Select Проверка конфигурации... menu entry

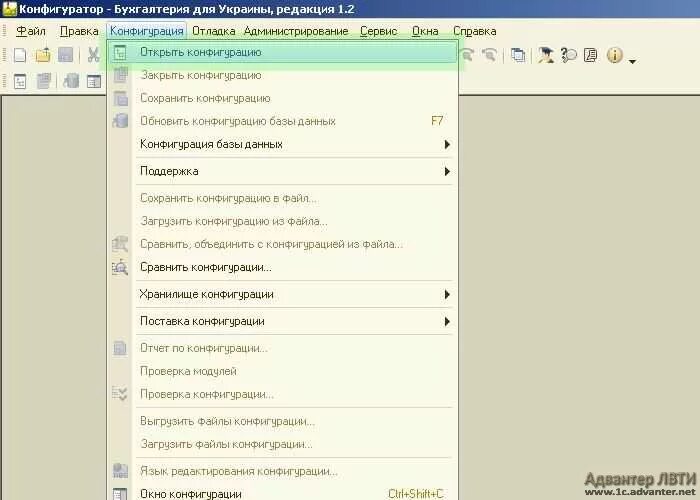click(x=283, y=394)
